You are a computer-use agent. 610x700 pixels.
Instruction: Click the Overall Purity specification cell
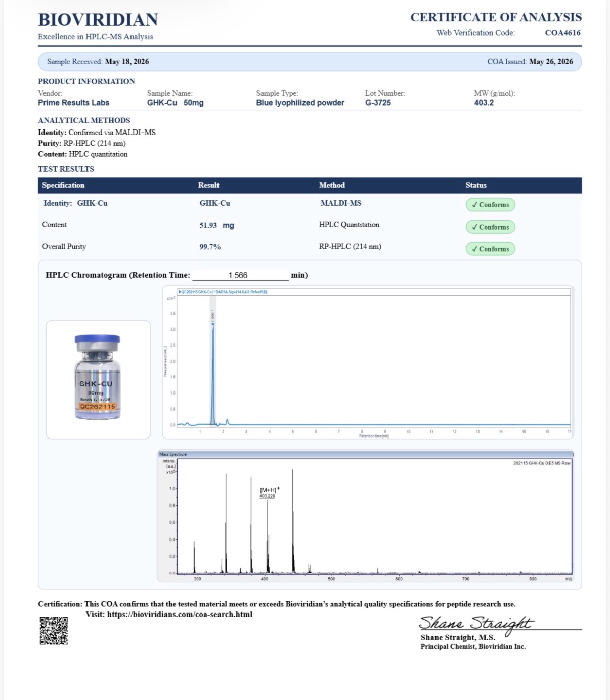point(64,247)
